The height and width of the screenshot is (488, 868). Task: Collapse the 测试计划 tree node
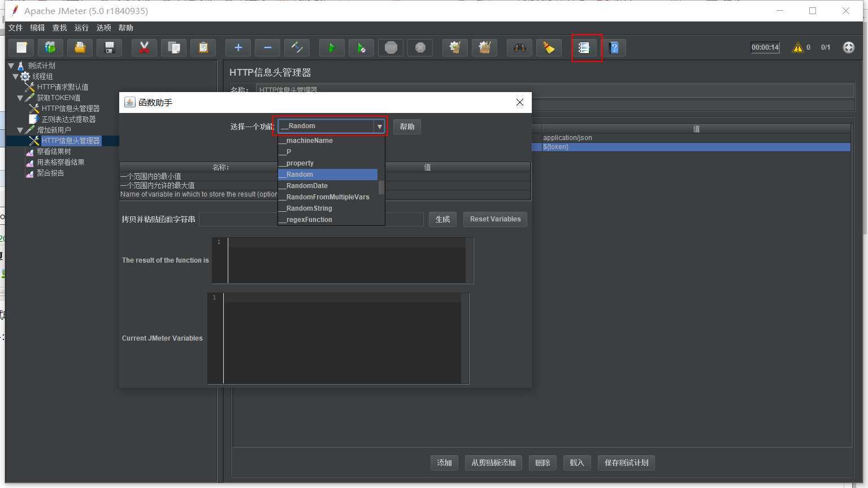[11, 66]
